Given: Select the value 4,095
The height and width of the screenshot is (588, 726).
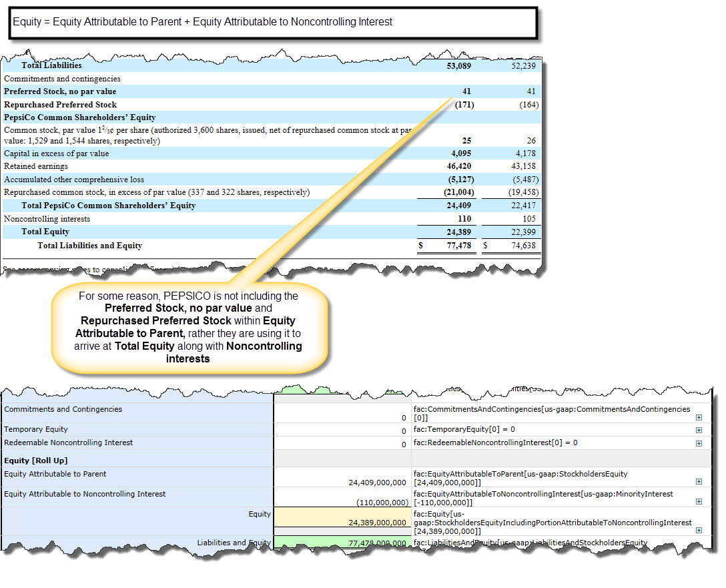Looking at the screenshot, I should click(x=461, y=154).
